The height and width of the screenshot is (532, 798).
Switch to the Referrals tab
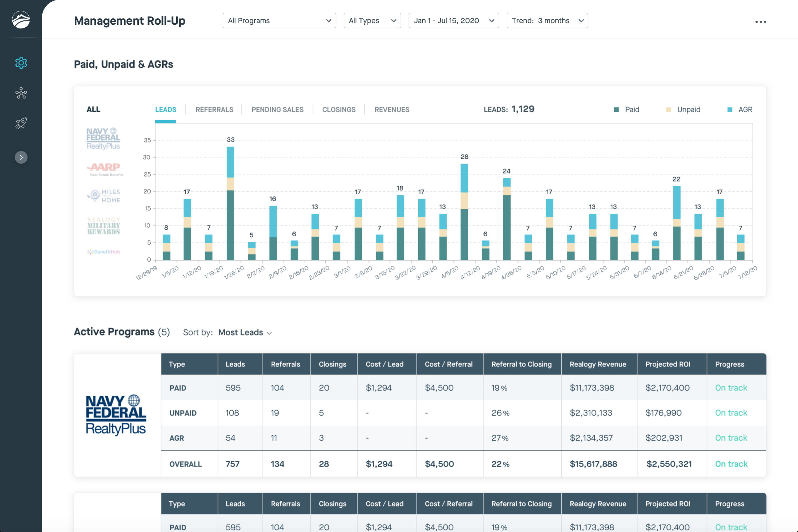[214, 109]
